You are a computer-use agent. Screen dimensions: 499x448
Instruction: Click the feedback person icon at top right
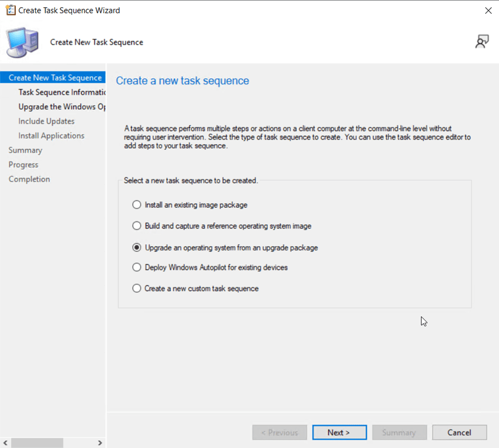click(x=482, y=42)
